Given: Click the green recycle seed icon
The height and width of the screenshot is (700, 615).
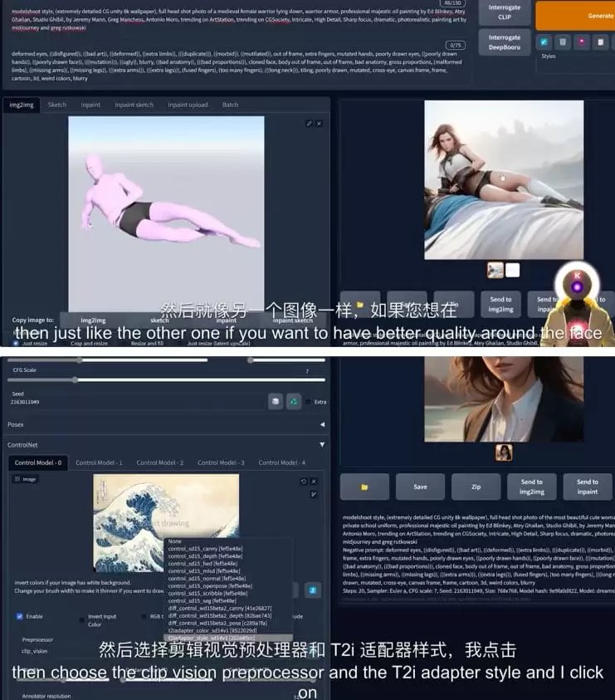Looking at the screenshot, I should 293,401.
